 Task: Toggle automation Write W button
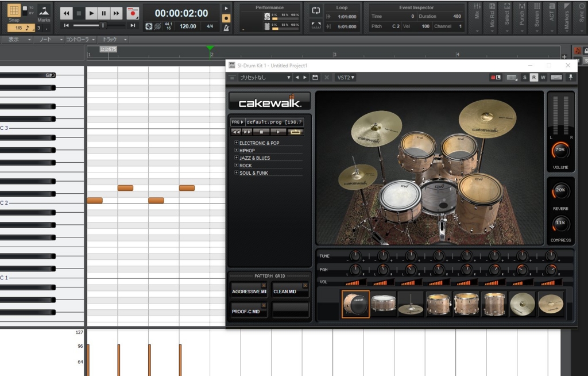click(x=543, y=78)
